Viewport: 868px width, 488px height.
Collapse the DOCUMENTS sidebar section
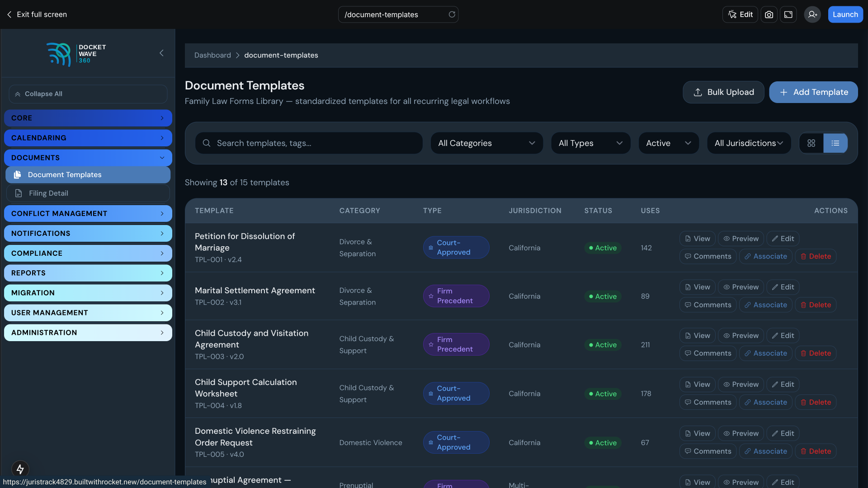(88, 158)
